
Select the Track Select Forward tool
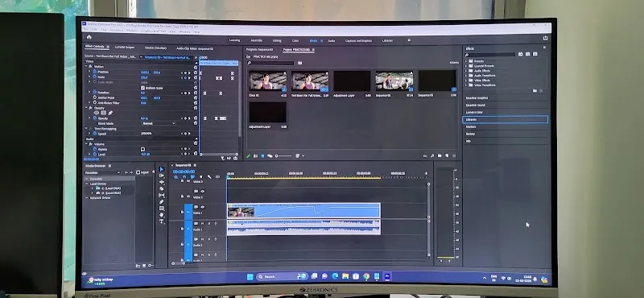[162, 176]
